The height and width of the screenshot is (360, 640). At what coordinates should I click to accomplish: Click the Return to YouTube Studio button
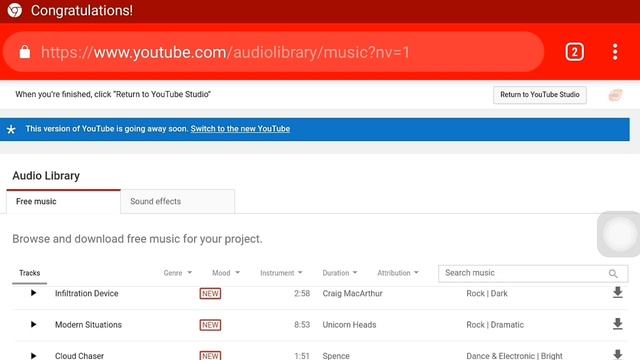[540, 95]
